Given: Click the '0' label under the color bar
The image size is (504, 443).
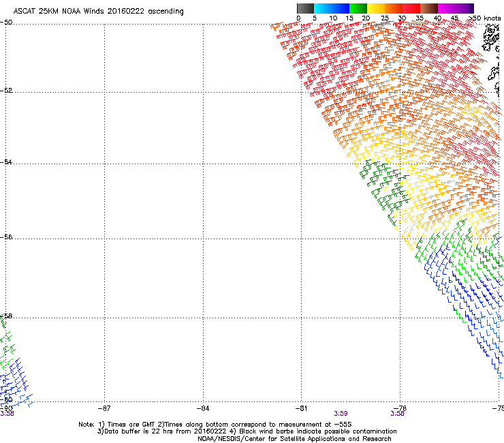Looking at the screenshot, I should [298, 18].
